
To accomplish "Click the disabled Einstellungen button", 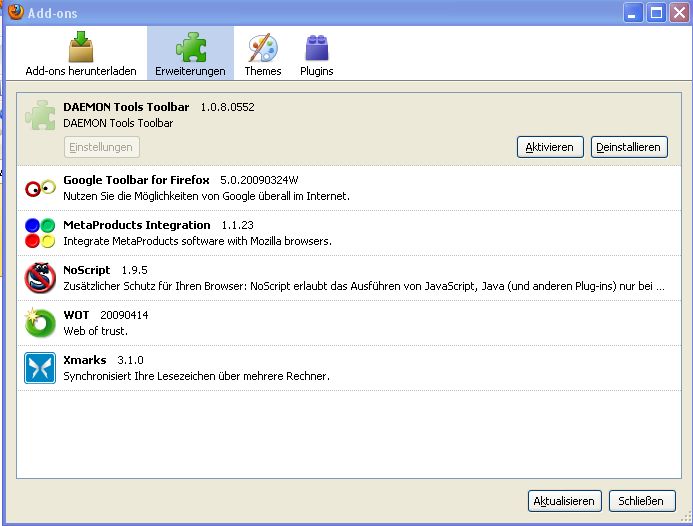I will tap(102, 147).
